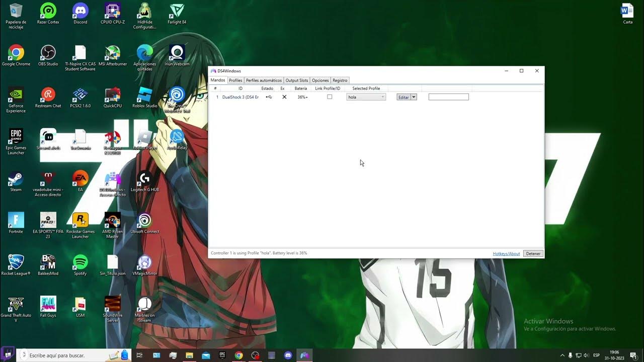Click the DS4Windows taskbar icon
The width and height of the screenshot is (644, 362).
pyautogui.click(x=304, y=355)
